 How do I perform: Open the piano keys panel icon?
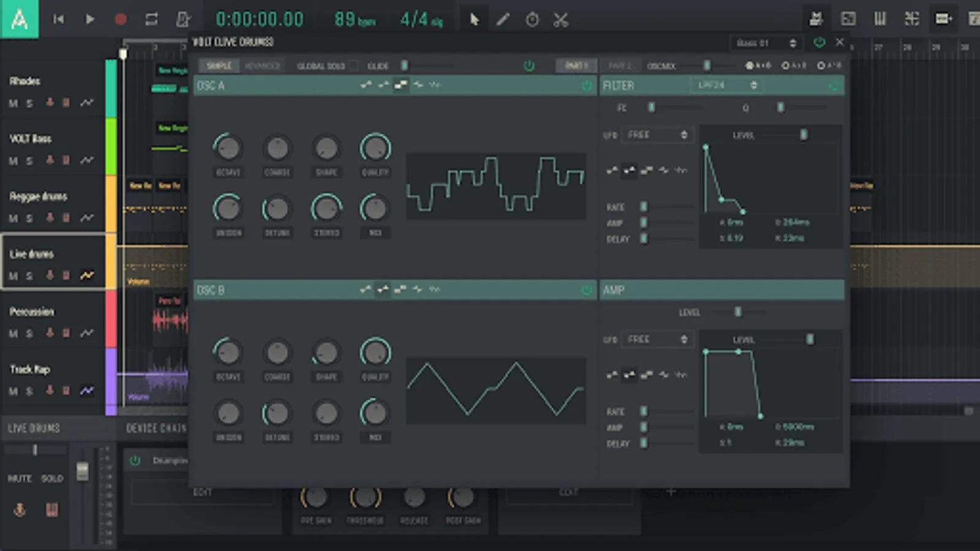coord(880,19)
